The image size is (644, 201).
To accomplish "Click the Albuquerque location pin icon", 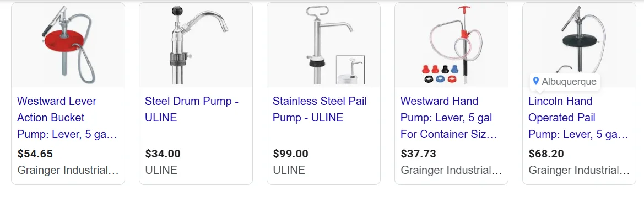I will pyautogui.click(x=535, y=81).
